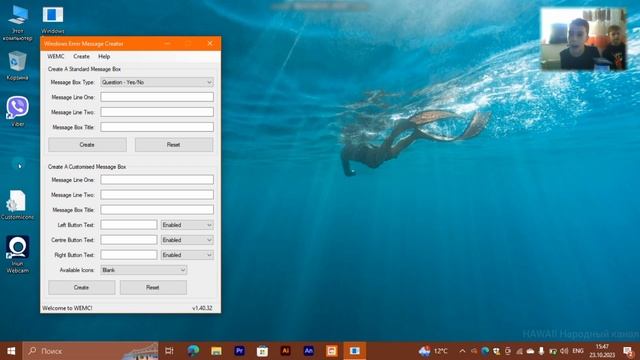The height and width of the screenshot is (360, 640).
Task: Click the Welcome to WEMC! status text
Action: click(67, 308)
